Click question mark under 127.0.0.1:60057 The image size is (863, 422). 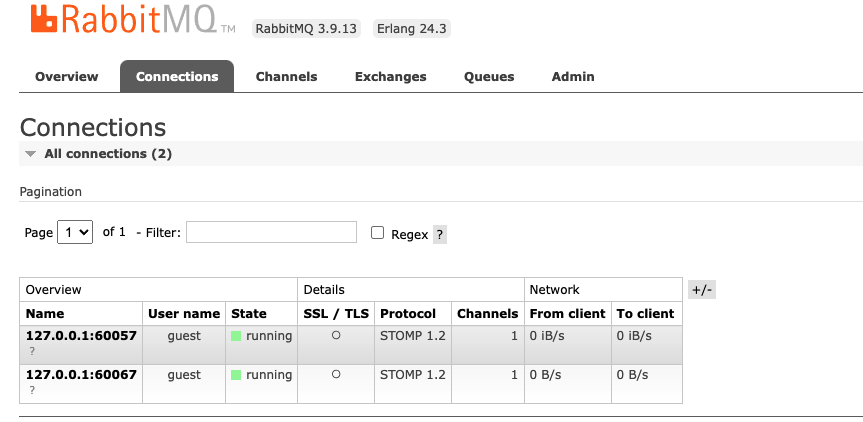pyautogui.click(x=32, y=351)
